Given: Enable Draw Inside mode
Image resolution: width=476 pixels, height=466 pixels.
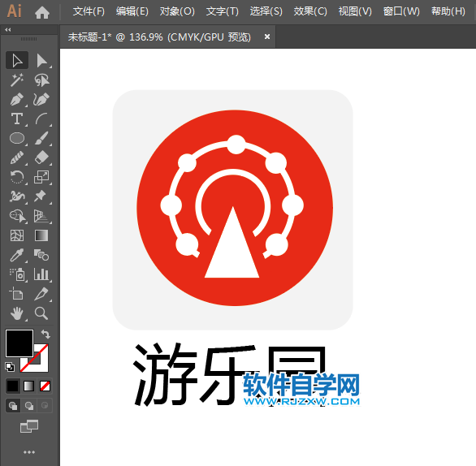Looking at the screenshot, I should pos(45,405).
